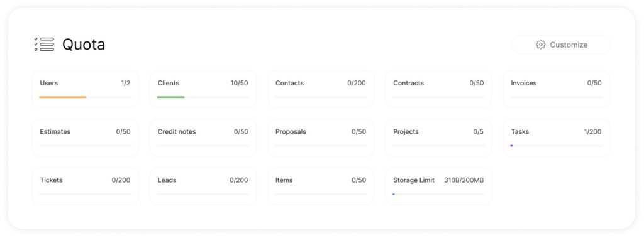
Task: Click the Quota checklist icon
Action: click(x=45, y=45)
